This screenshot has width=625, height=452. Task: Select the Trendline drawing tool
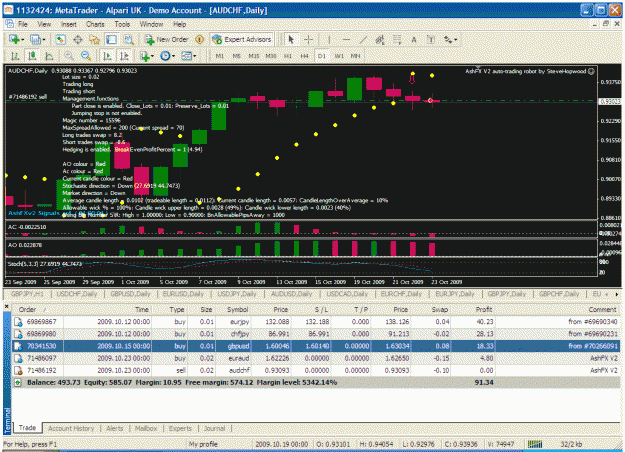click(x=363, y=39)
